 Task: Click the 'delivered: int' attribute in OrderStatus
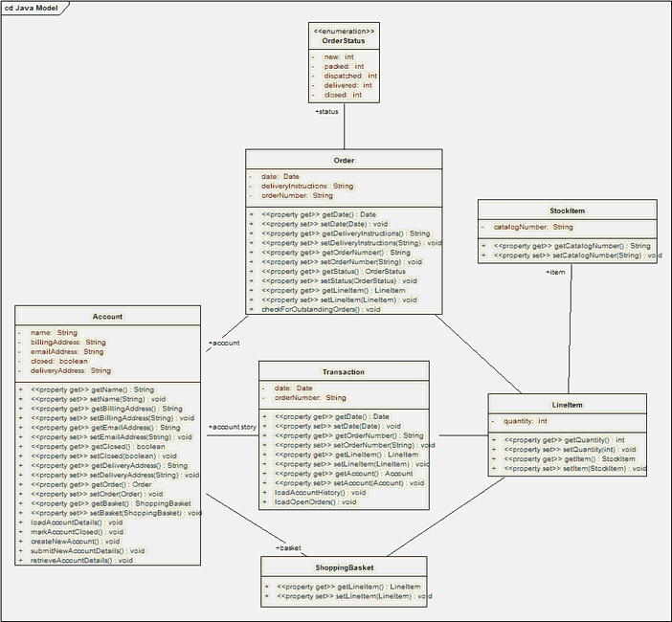[x=348, y=85]
